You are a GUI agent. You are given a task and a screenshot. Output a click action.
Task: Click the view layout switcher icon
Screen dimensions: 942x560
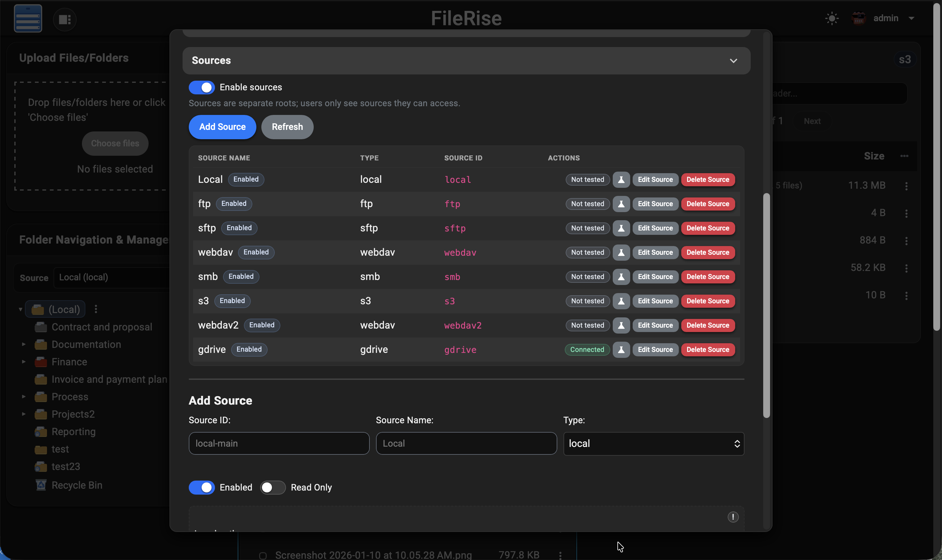pos(64,19)
